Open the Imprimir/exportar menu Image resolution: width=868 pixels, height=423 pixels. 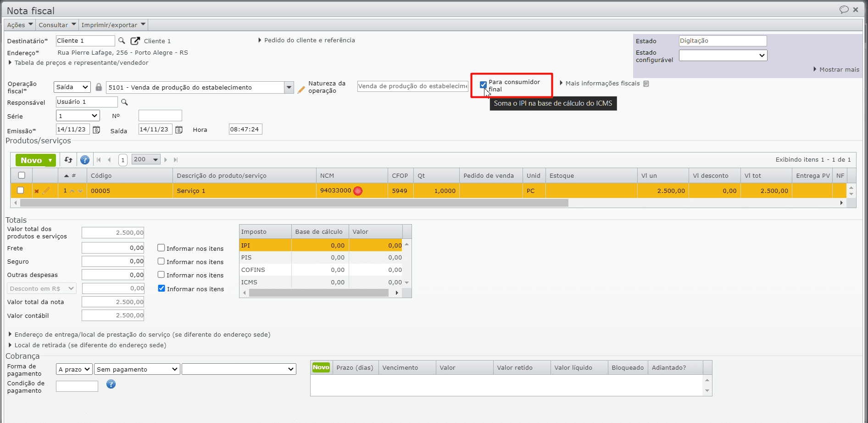(x=113, y=25)
